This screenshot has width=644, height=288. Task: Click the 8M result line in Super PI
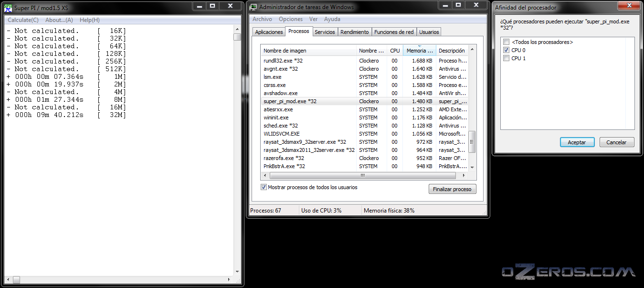(66, 100)
